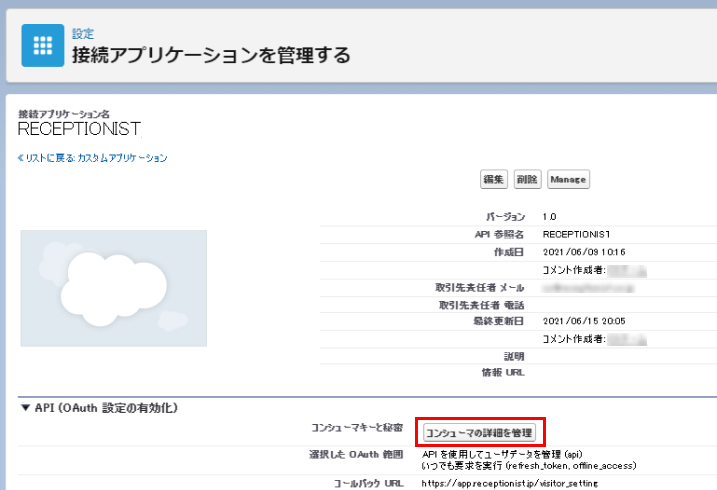Click the blue app grid setup icon
The width and height of the screenshot is (717, 490).
[x=43, y=45]
